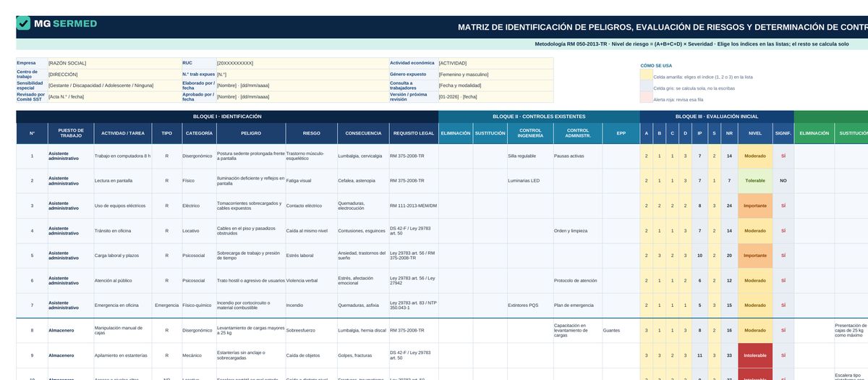Click the RUC value cell
Screen dimensions: 868x380
[302, 63]
